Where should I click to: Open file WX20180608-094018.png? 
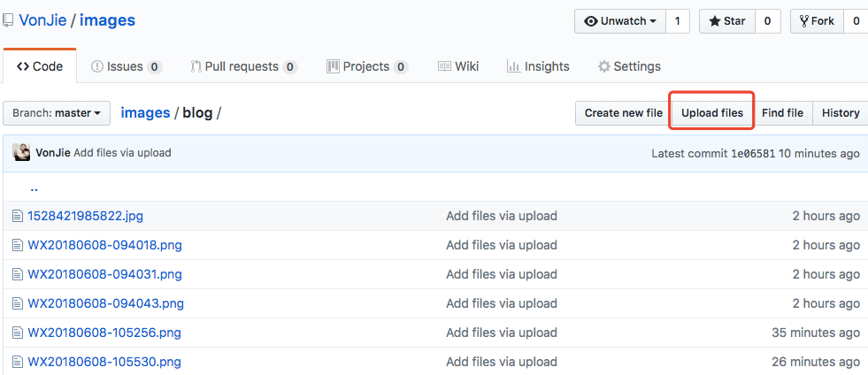pos(104,245)
